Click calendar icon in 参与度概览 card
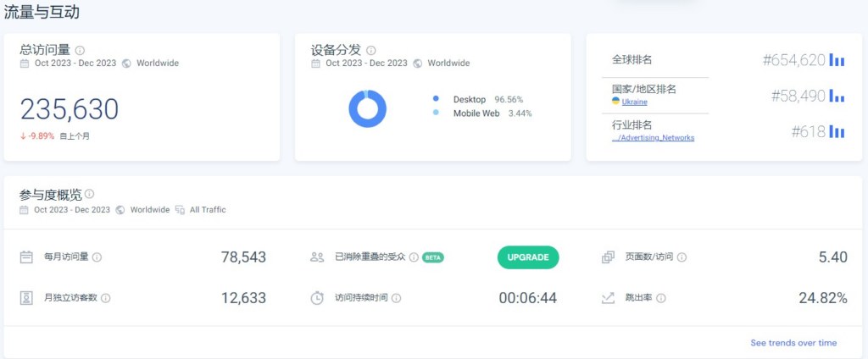The width and height of the screenshot is (868, 359). point(24,210)
